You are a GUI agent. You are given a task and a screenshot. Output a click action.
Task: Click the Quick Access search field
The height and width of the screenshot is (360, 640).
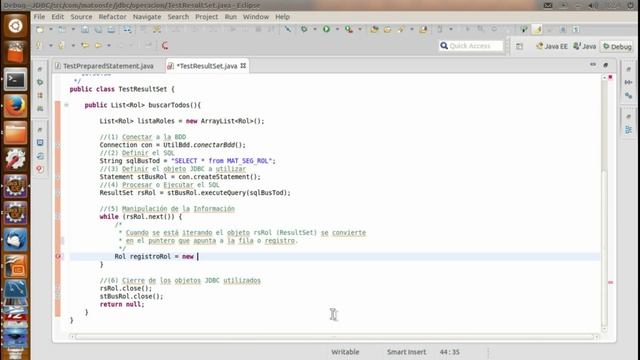pyautogui.click(x=471, y=46)
